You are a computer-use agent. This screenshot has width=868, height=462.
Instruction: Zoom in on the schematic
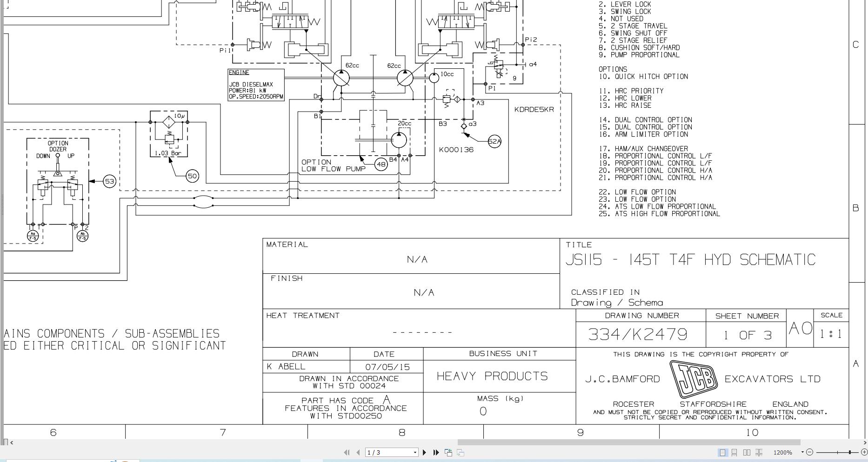[863, 452]
